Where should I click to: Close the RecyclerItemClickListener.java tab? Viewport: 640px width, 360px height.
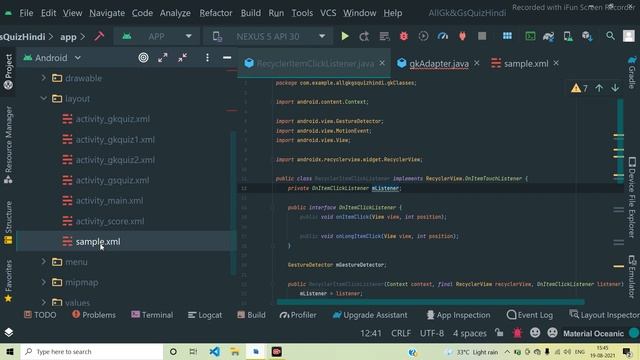click(382, 63)
